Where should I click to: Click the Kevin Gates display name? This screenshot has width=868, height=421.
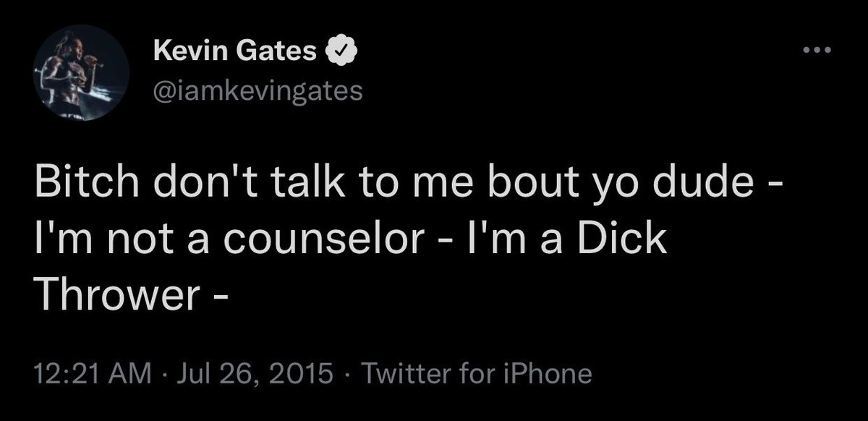(235, 52)
